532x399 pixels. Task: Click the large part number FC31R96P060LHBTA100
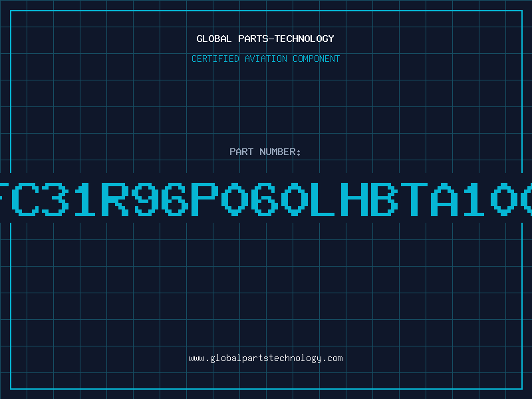coord(266,199)
